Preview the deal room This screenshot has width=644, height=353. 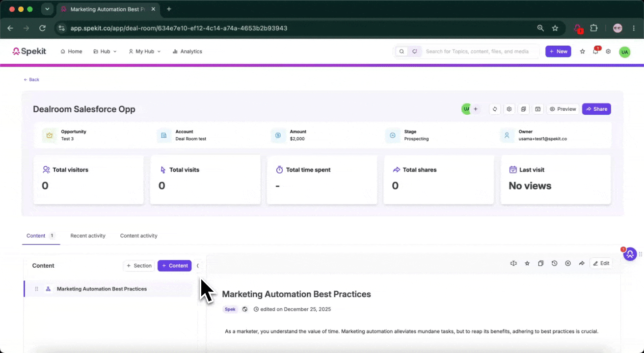[x=563, y=109]
